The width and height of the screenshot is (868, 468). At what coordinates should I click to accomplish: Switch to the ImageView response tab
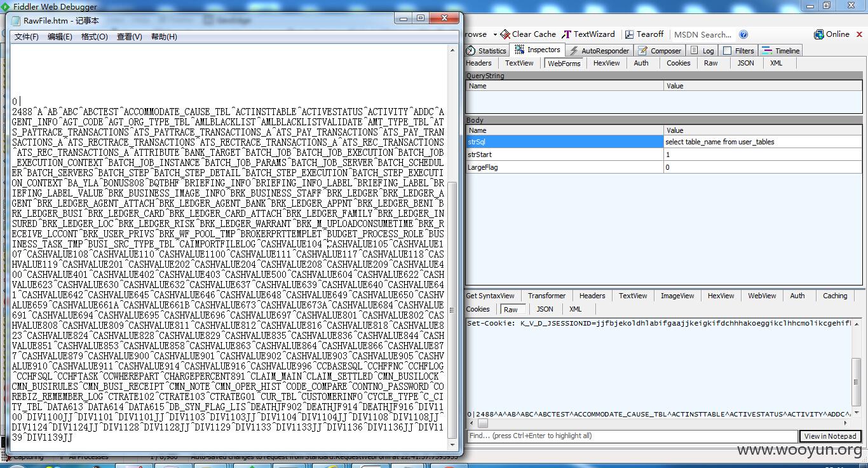click(x=677, y=296)
